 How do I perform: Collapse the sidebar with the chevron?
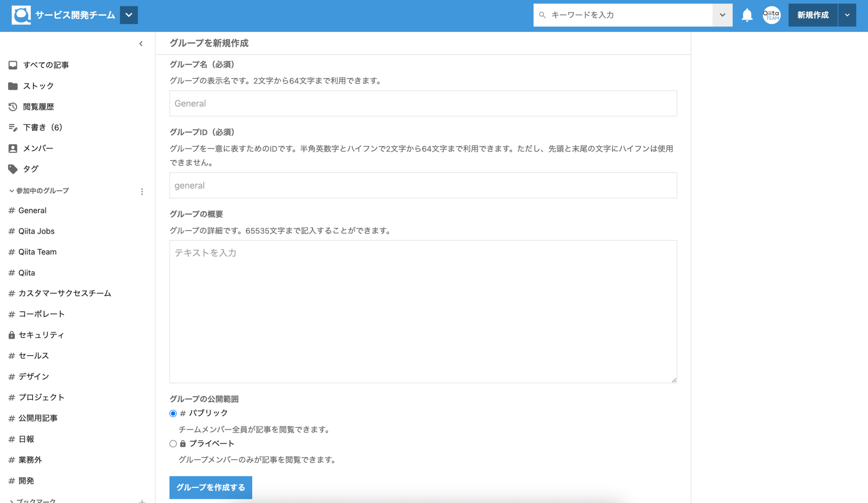pos(141,44)
